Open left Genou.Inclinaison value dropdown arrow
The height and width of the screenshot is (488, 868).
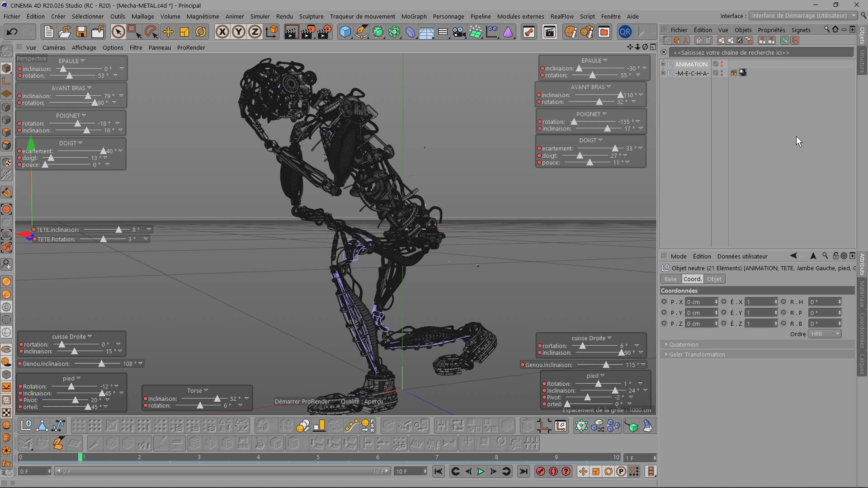[141, 364]
